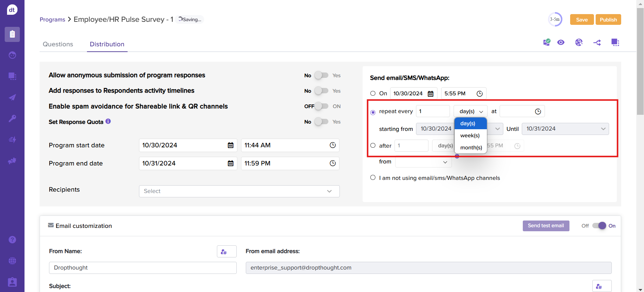
Task: Enable spam avoidance toggle switch
Action: pyautogui.click(x=321, y=106)
